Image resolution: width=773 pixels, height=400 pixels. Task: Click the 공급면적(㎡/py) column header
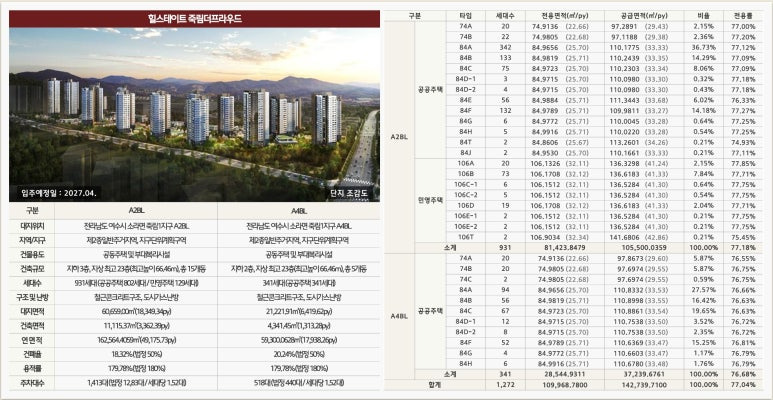643,16
